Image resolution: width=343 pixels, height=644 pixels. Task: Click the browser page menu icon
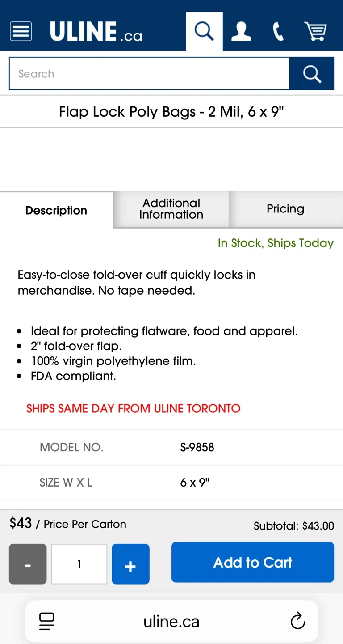click(x=46, y=621)
